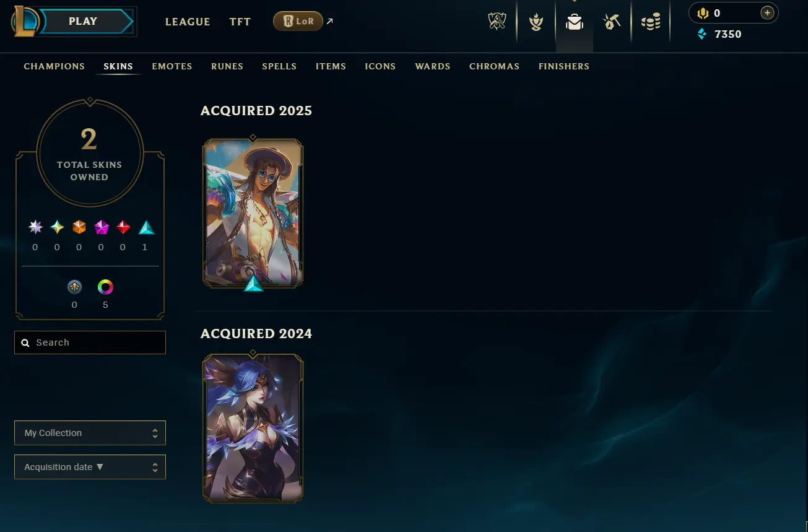Select the skin thumbnail acquired in 2024

coord(253,428)
